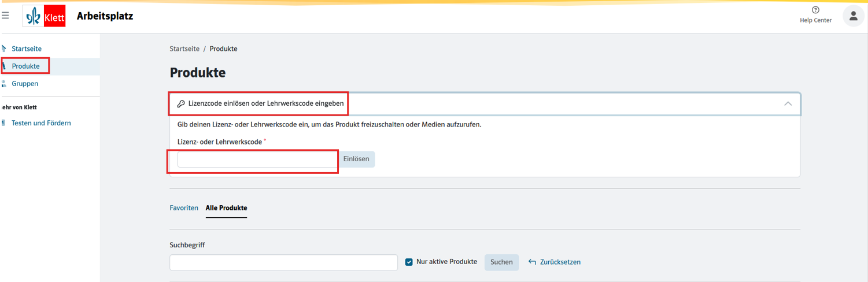Click the Suchen button
The width and height of the screenshot is (868, 282).
tap(501, 262)
